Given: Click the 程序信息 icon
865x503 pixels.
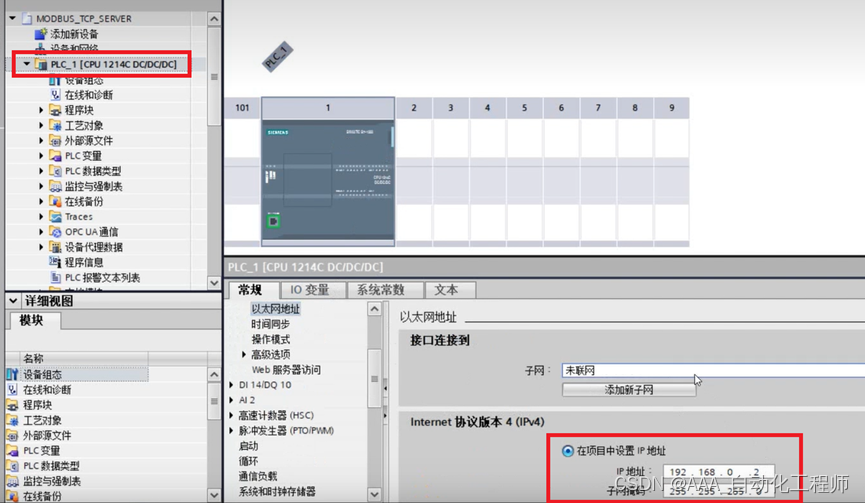Looking at the screenshot, I should tap(55, 262).
